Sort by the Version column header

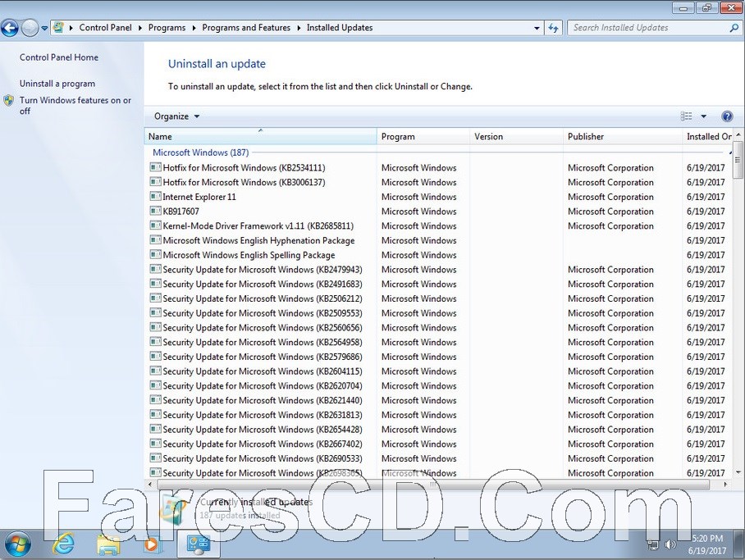pyautogui.click(x=516, y=137)
